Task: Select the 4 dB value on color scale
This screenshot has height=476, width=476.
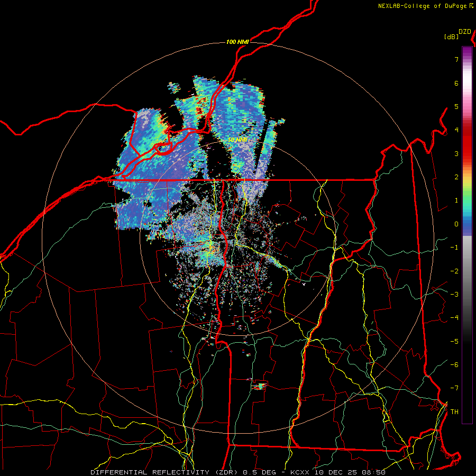Action: point(456,130)
